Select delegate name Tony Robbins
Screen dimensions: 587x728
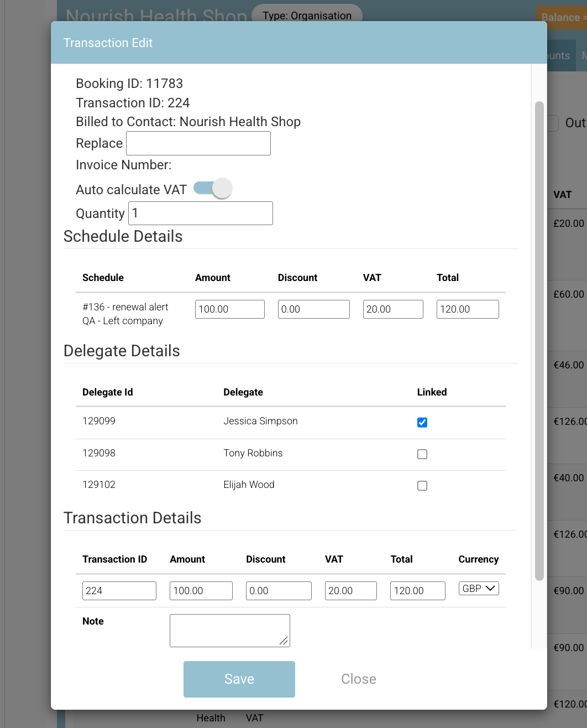(x=253, y=453)
